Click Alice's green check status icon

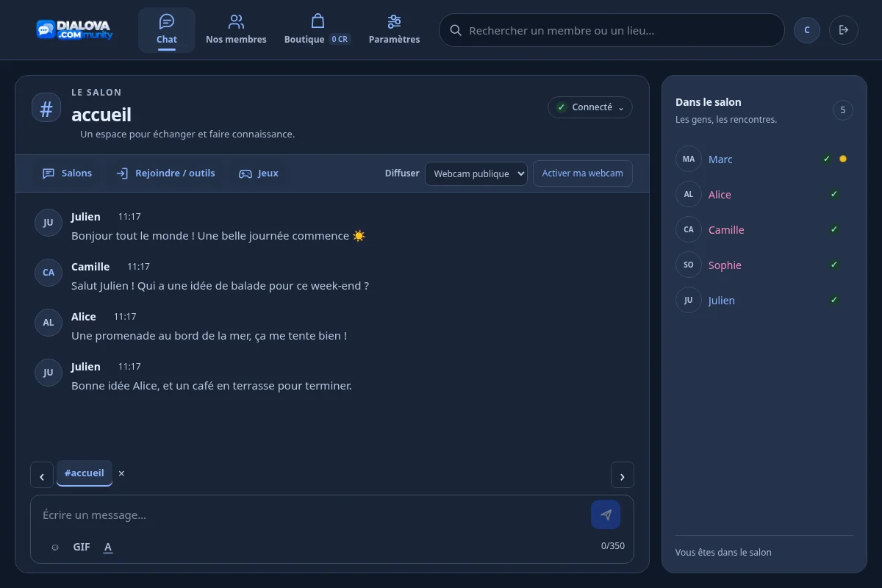point(834,194)
